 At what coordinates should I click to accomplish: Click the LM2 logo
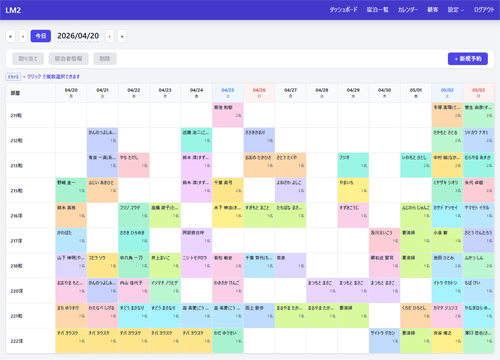tap(13, 10)
